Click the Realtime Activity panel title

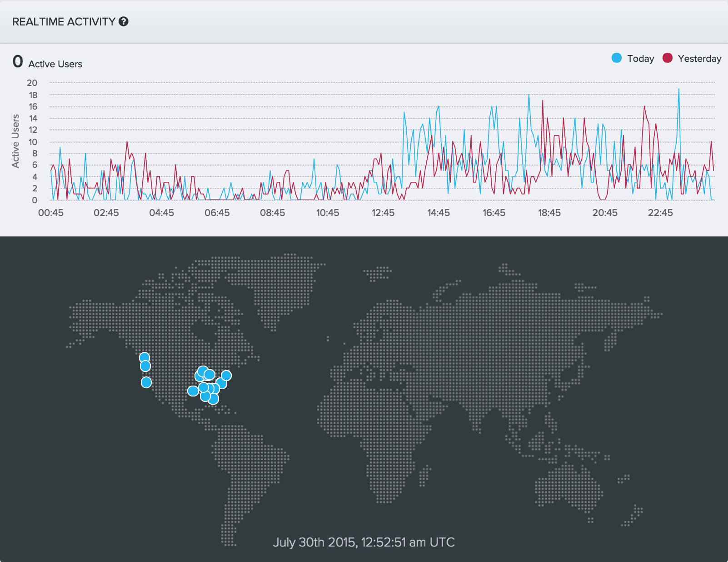[x=64, y=22]
